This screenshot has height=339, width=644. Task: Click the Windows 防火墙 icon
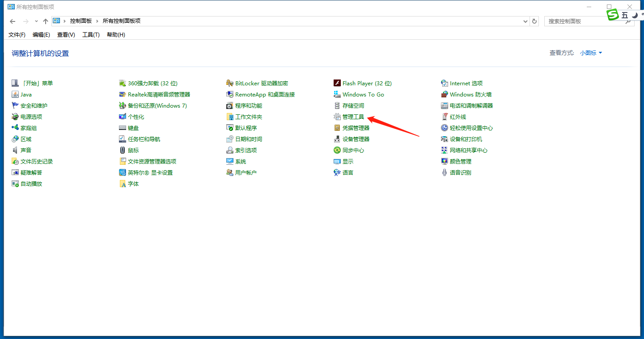click(445, 94)
